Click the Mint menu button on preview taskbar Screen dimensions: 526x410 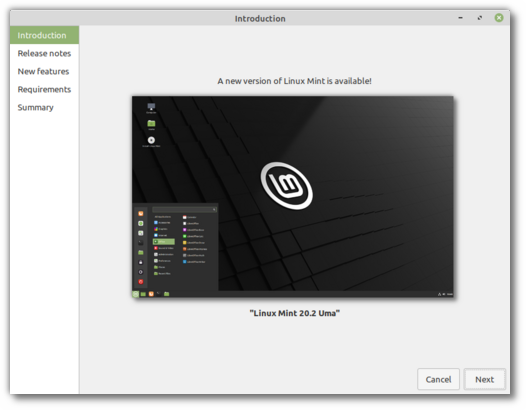(x=136, y=294)
